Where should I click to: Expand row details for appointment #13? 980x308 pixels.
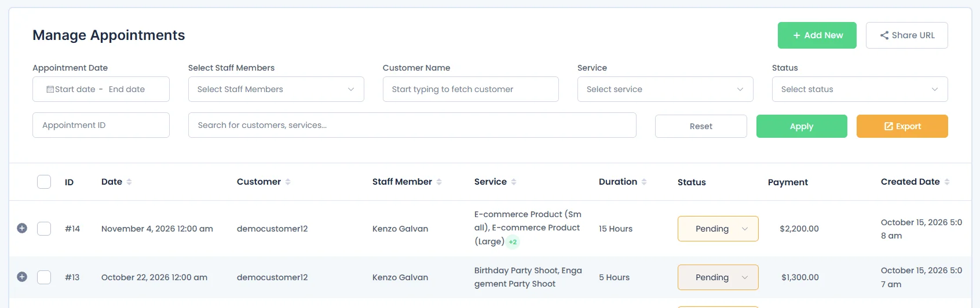pyautogui.click(x=22, y=277)
